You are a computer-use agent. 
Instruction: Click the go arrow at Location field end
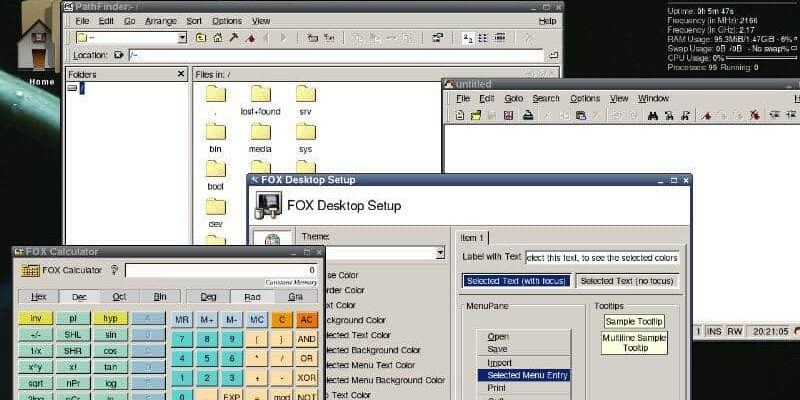[554, 55]
